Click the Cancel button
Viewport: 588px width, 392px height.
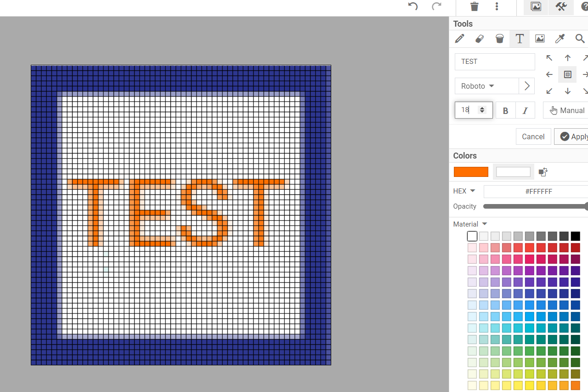[x=533, y=136]
